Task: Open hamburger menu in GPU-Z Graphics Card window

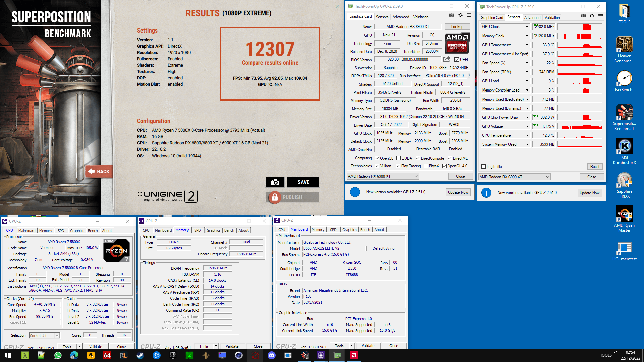Action: pyautogui.click(x=469, y=15)
